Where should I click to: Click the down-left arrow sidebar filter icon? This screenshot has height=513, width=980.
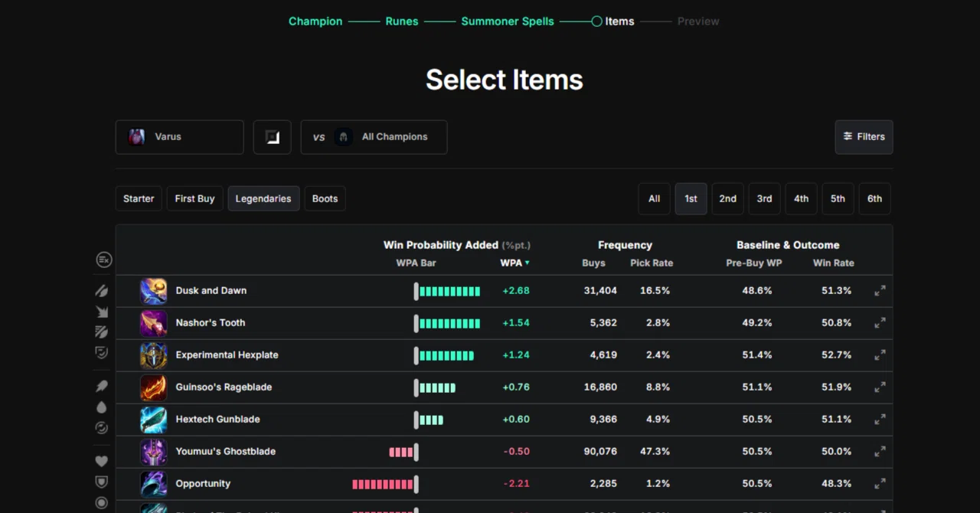pyautogui.click(x=101, y=312)
